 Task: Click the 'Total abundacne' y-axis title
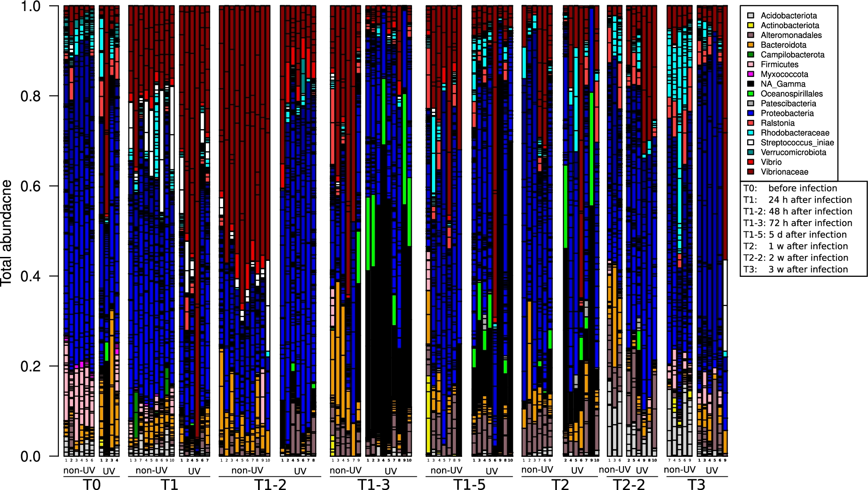pyautogui.click(x=7, y=233)
